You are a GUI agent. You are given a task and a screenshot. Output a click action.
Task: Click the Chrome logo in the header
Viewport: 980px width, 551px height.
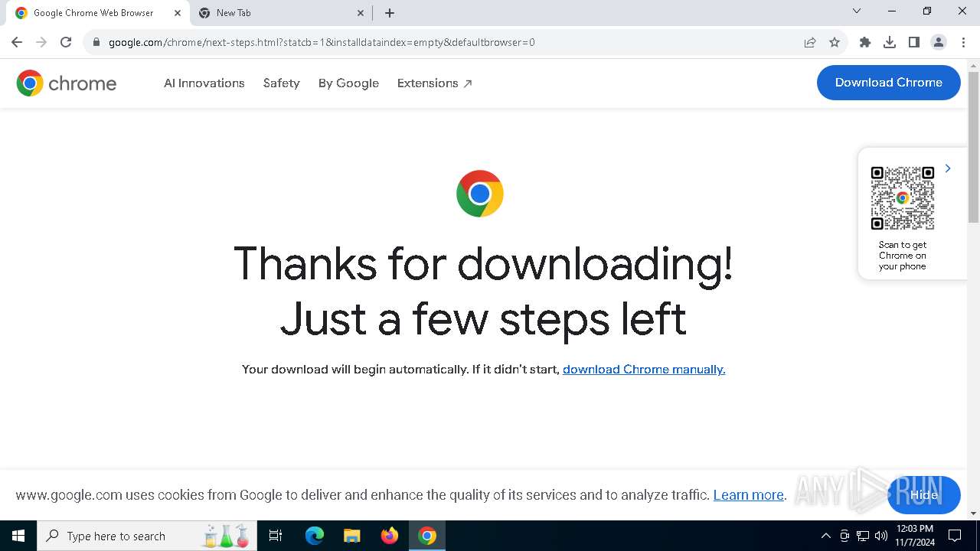point(67,83)
